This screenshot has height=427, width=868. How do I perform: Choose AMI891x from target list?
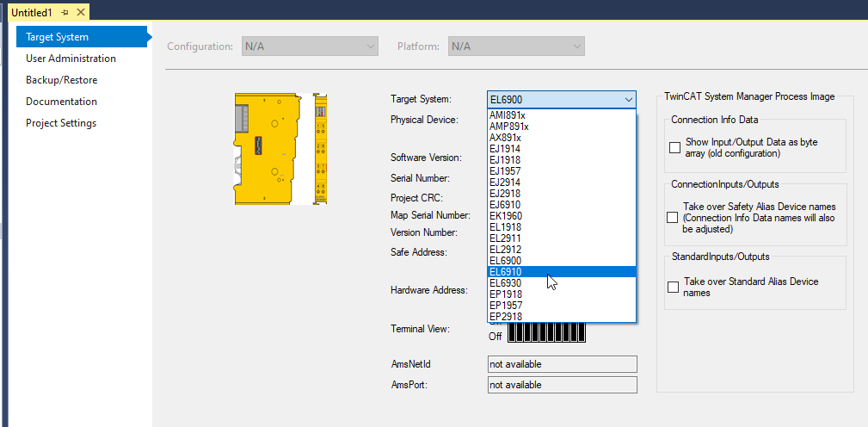pyautogui.click(x=562, y=115)
